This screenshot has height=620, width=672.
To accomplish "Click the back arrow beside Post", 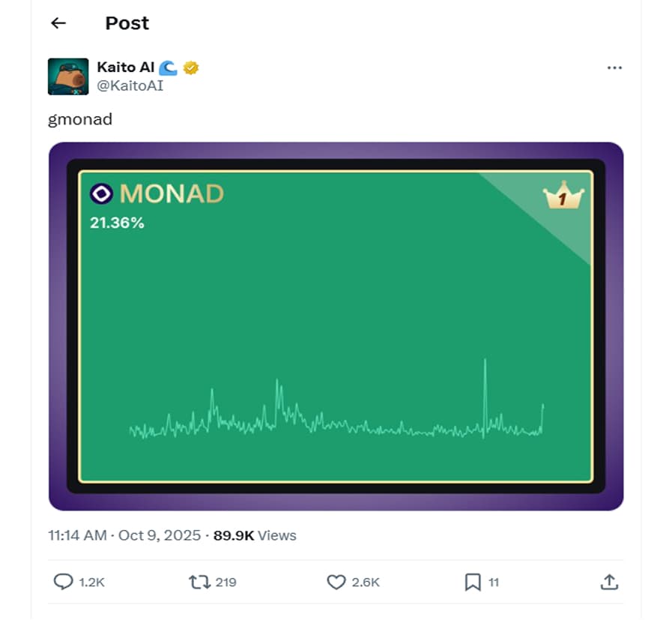I will [58, 23].
